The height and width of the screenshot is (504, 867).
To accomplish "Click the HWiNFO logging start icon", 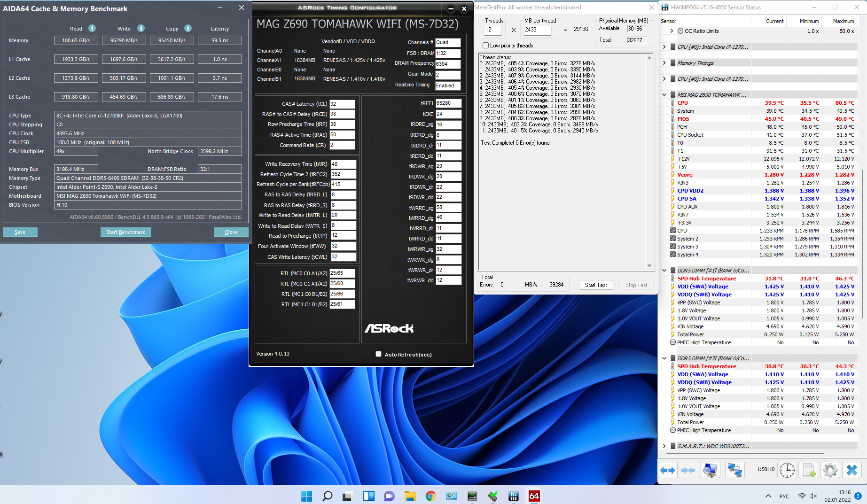I will (809, 470).
